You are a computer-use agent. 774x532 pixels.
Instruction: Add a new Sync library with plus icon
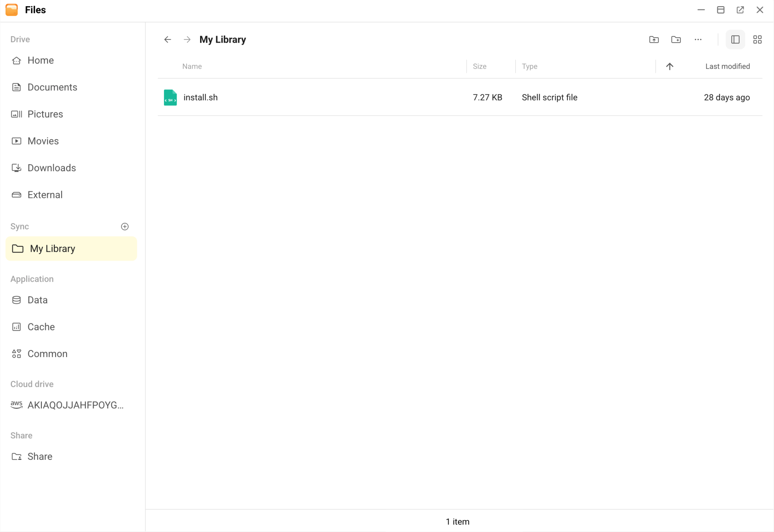click(x=125, y=227)
